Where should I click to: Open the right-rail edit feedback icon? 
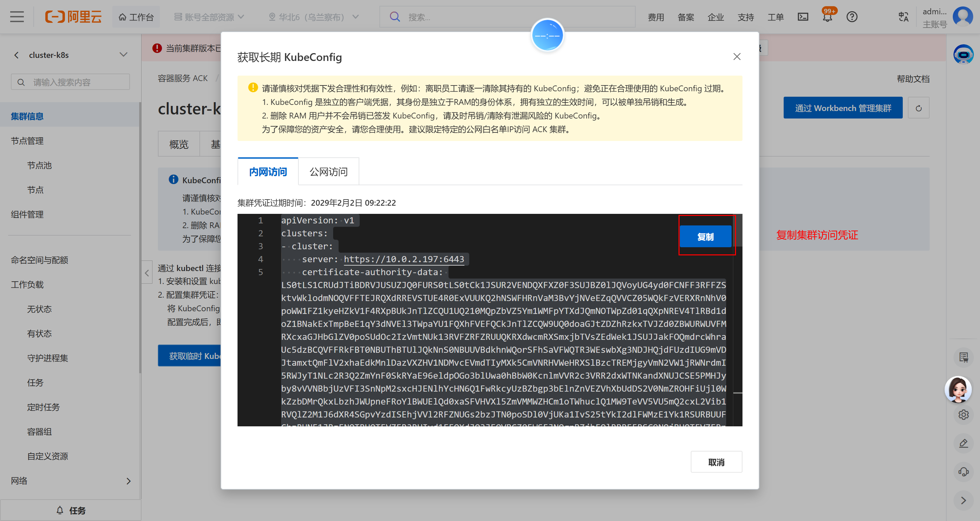tap(963, 443)
